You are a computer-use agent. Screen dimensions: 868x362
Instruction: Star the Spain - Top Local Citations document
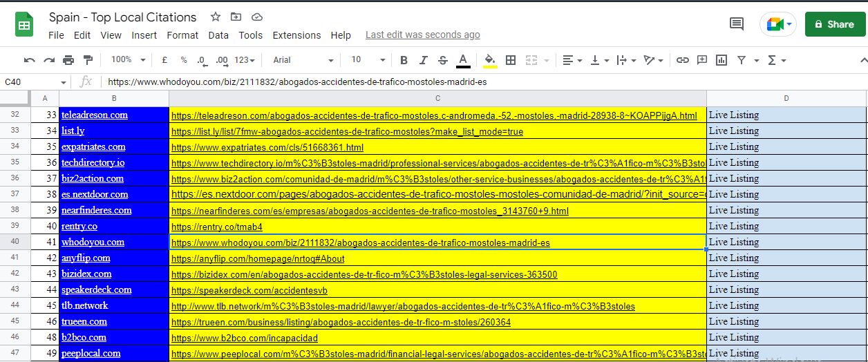click(216, 17)
